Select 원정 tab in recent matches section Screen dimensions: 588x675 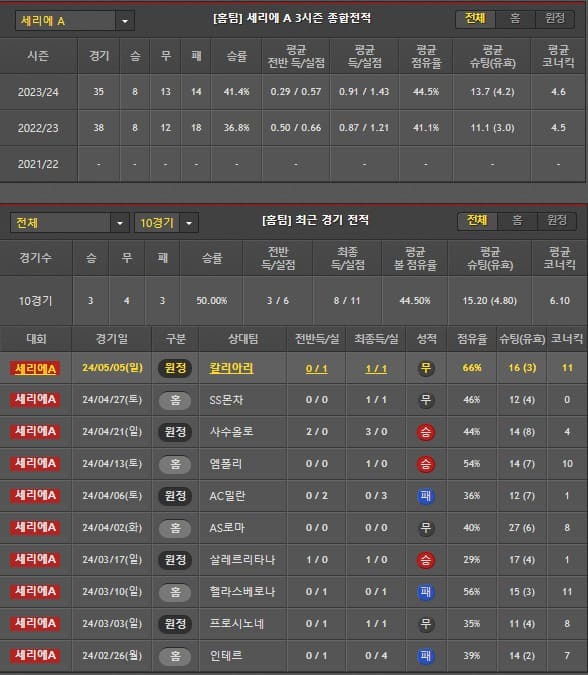(x=557, y=221)
